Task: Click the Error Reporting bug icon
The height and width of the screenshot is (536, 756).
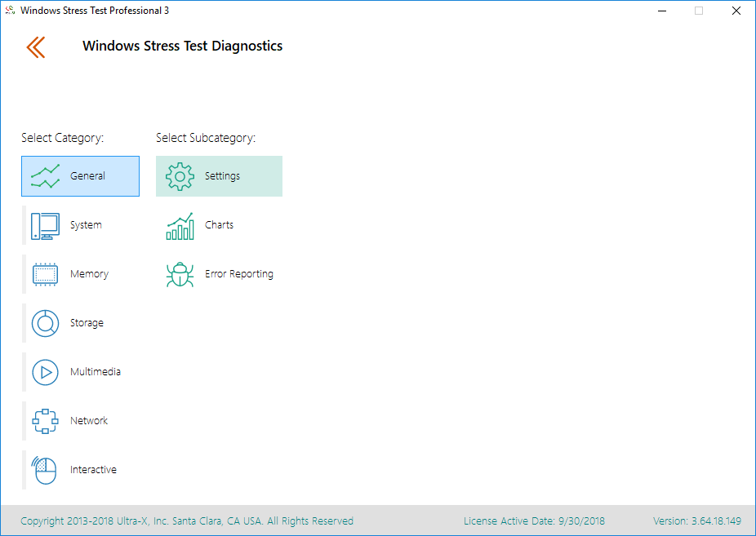Action: (x=180, y=274)
